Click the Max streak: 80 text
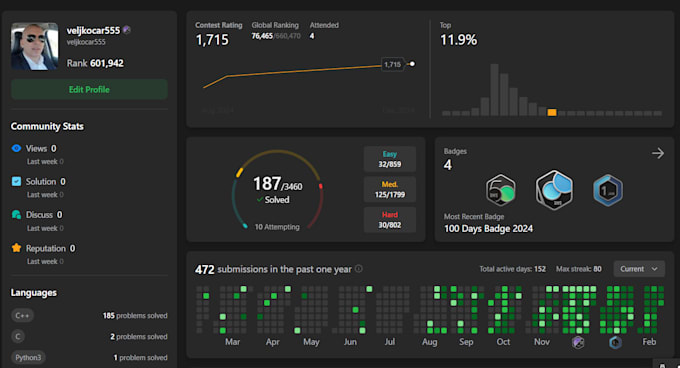680x368 pixels. coord(579,269)
